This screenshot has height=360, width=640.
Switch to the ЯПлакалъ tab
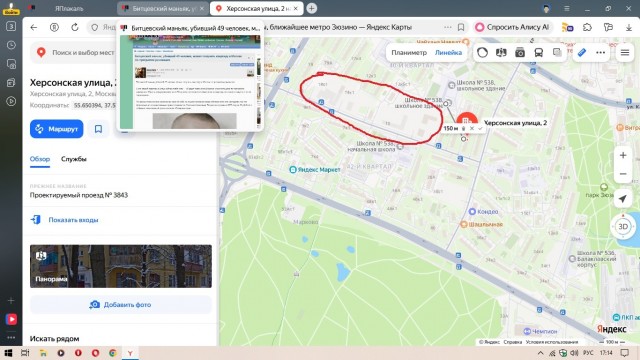(69, 8)
